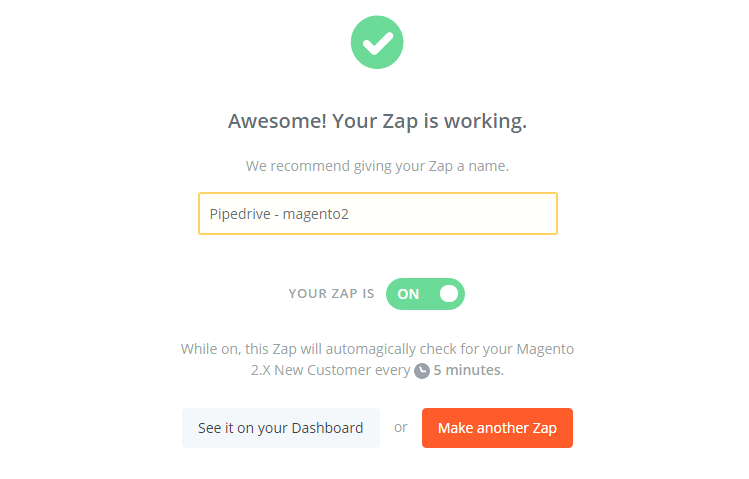The width and height of the screenshot is (749, 479).
Task: Click the white knob of the Zap switch
Action: click(x=449, y=294)
